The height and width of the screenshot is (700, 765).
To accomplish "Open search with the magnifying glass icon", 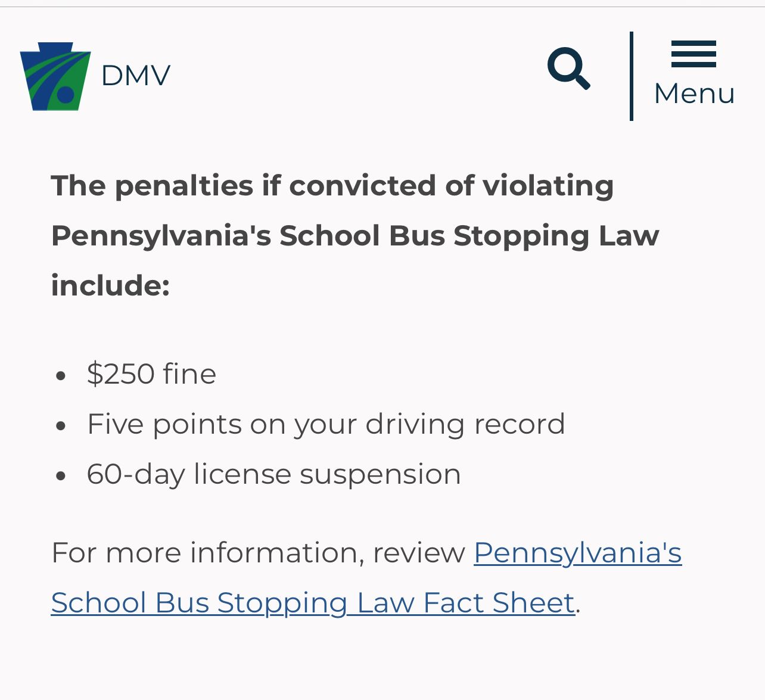I will 568,69.
